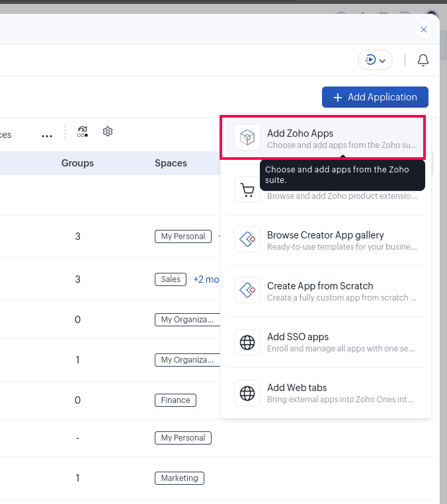Click the Add Web tabs globe icon

(247, 393)
